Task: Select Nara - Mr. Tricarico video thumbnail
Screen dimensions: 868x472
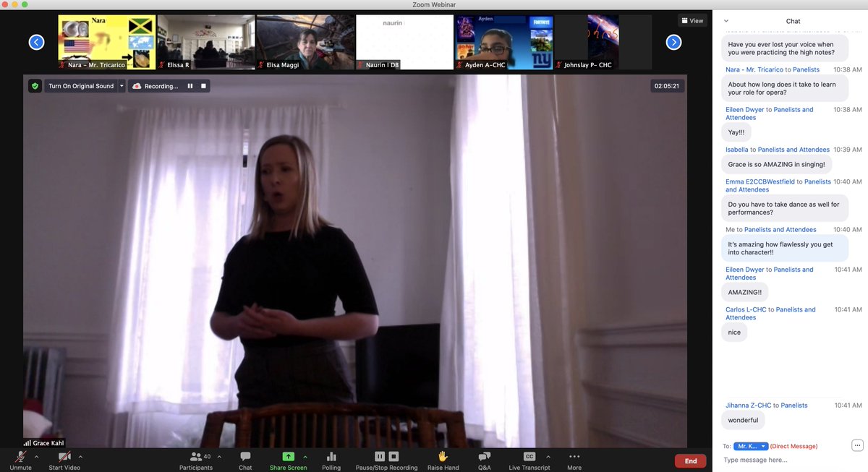Action: 106,43
